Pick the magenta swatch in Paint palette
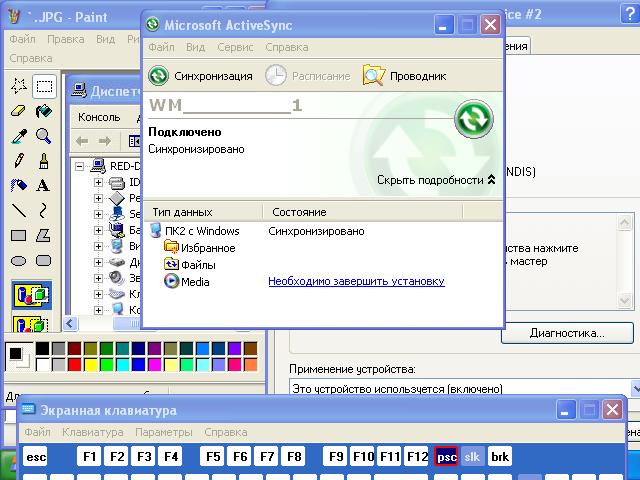Screen dimensions: 640x480 154,364
